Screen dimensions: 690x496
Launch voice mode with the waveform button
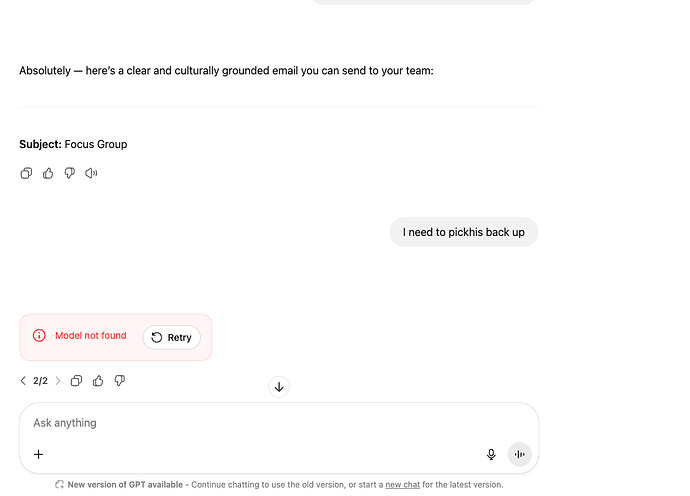pyautogui.click(x=520, y=454)
